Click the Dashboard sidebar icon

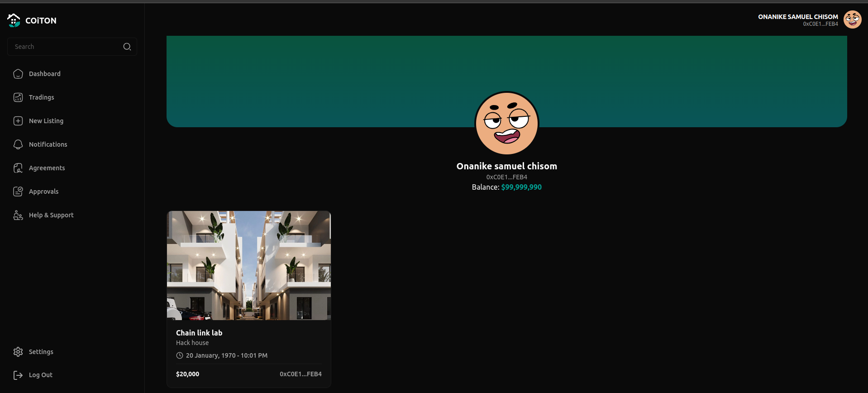18,74
